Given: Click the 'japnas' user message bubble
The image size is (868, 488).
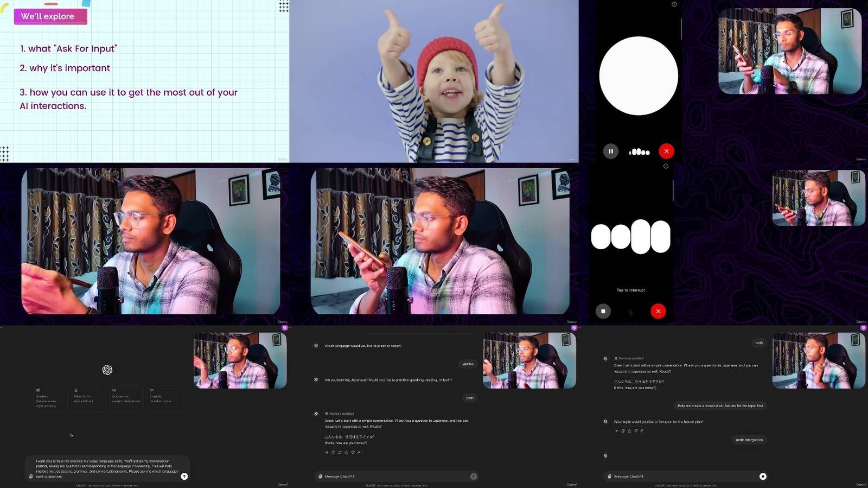Looking at the screenshot, I should point(468,364).
